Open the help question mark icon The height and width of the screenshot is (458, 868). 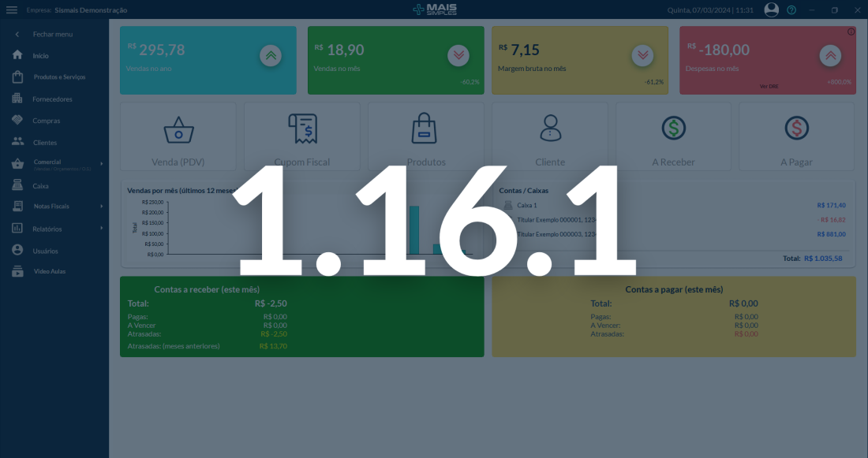coord(791,10)
